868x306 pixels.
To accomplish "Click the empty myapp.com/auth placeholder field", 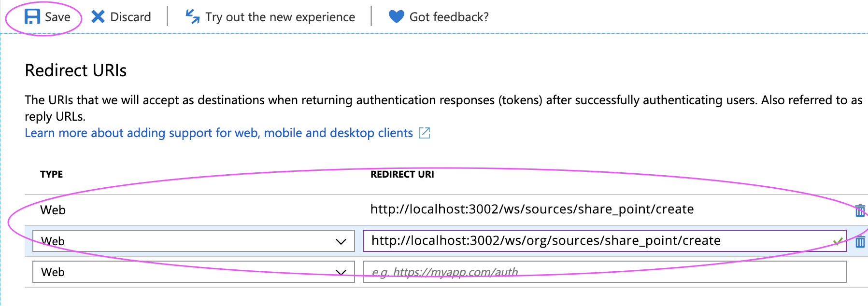I will 604,272.
